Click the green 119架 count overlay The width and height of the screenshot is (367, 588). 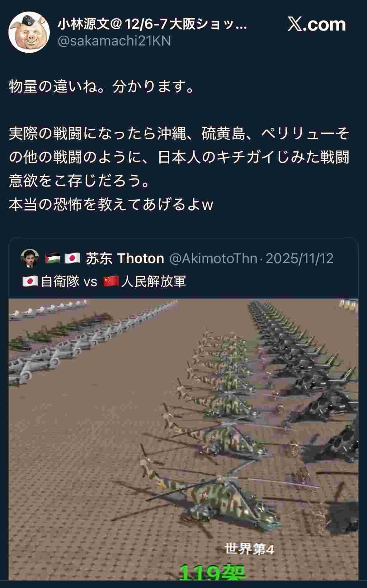pos(213,572)
